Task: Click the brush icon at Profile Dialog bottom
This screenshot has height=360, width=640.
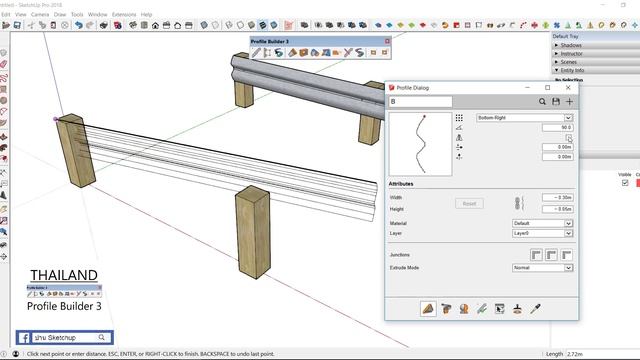Action: (517, 309)
